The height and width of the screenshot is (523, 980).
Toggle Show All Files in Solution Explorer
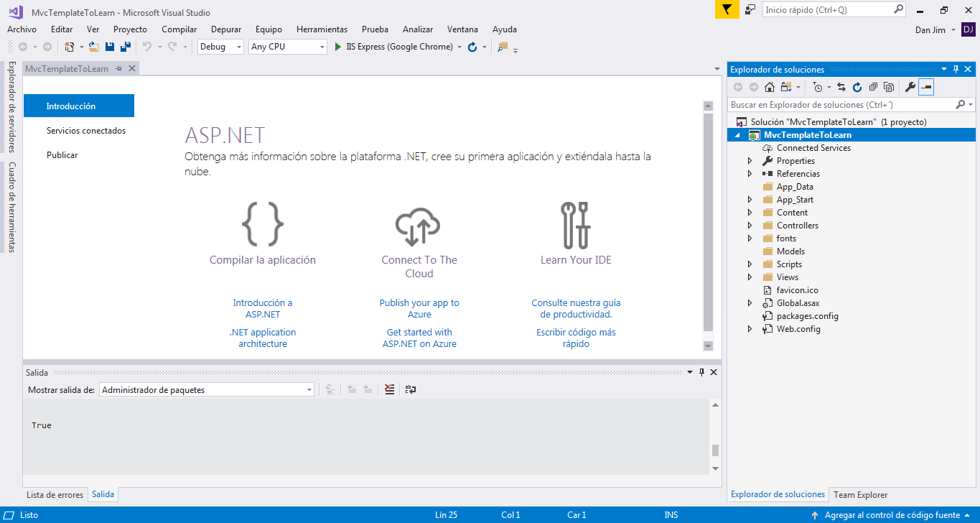(x=889, y=87)
